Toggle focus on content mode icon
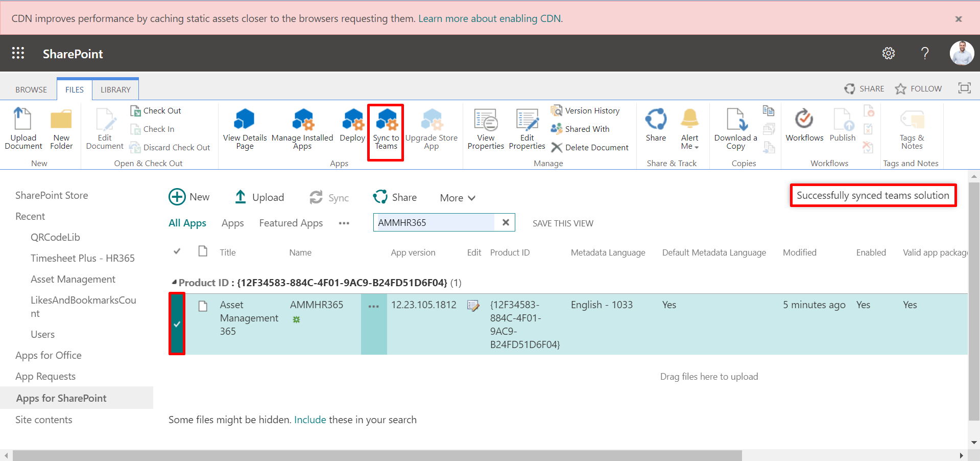This screenshot has height=461, width=980. point(964,88)
